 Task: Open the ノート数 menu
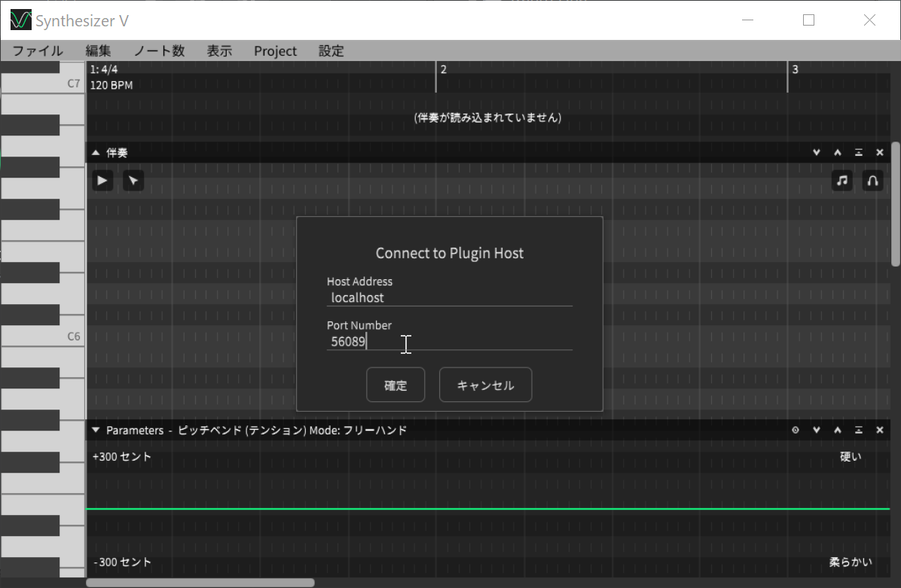click(159, 51)
